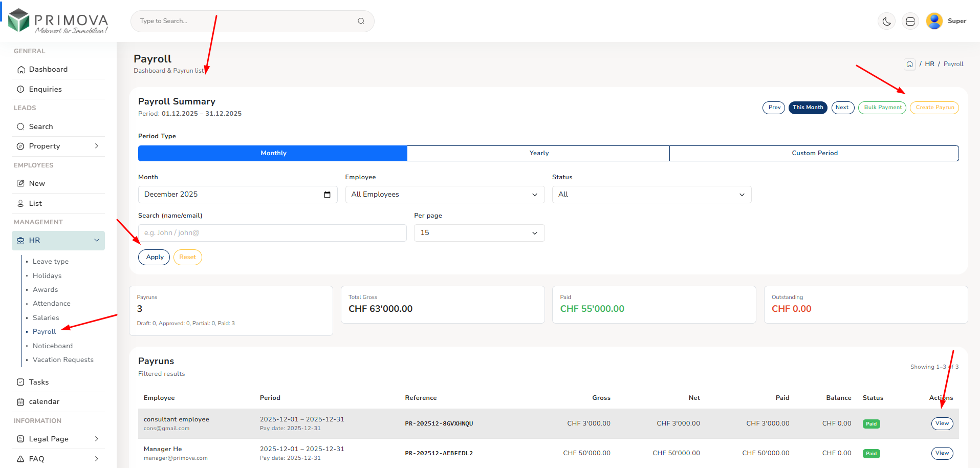The width and height of the screenshot is (980, 468).
Task: Open Salaries under HR submenu
Action: point(46,318)
